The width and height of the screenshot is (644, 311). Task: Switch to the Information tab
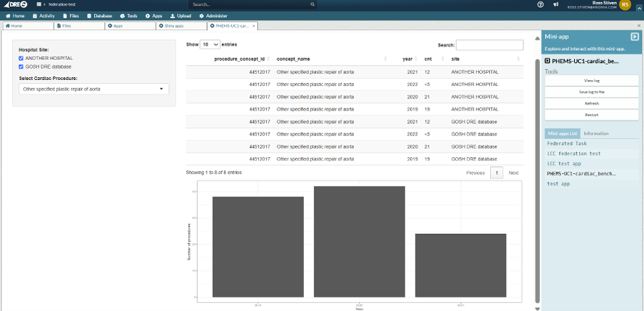click(596, 134)
